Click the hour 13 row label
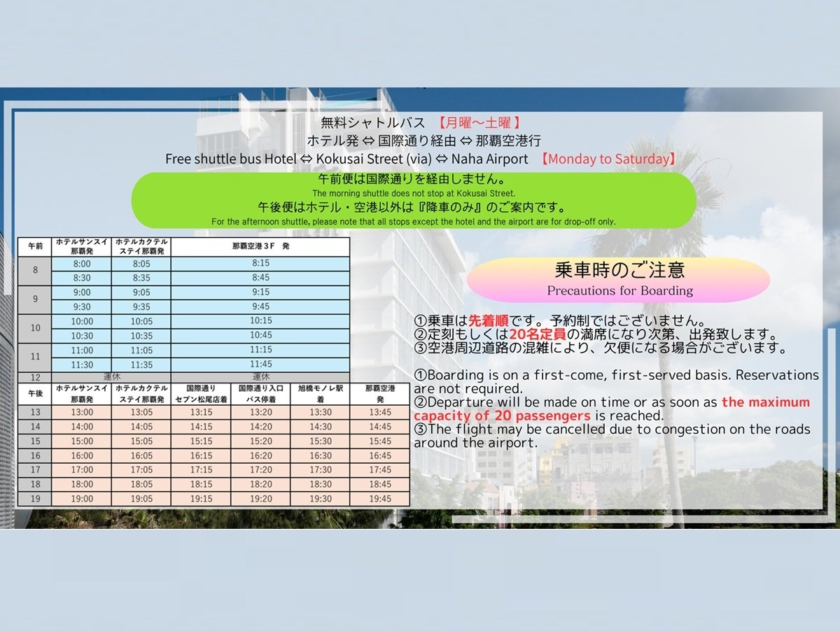The width and height of the screenshot is (840, 631). click(x=35, y=412)
